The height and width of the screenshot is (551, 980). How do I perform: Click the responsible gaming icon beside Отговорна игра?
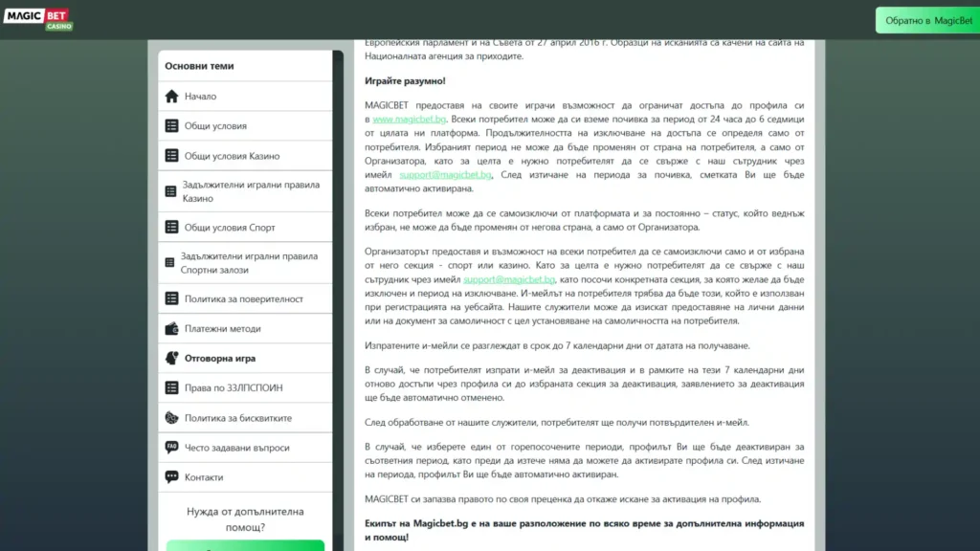(x=172, y=358)
